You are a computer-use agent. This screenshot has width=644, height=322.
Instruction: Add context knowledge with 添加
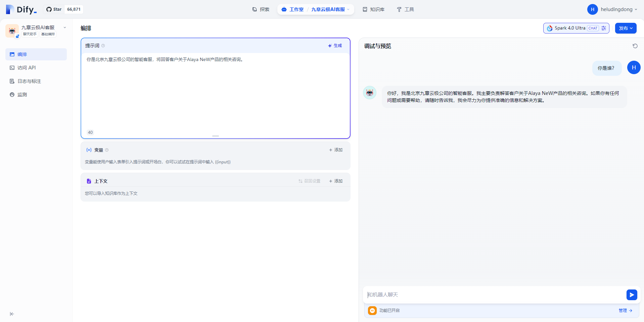click(x=336, y=181)
